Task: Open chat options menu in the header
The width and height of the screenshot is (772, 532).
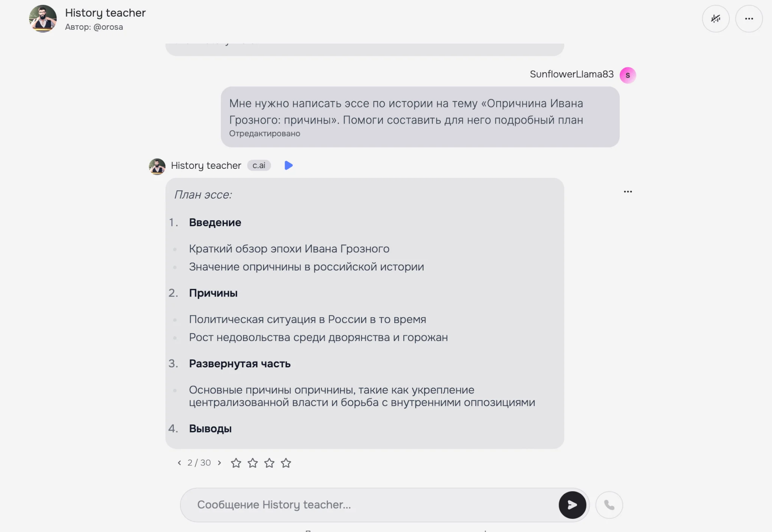Action: click(x=749, y=18)
